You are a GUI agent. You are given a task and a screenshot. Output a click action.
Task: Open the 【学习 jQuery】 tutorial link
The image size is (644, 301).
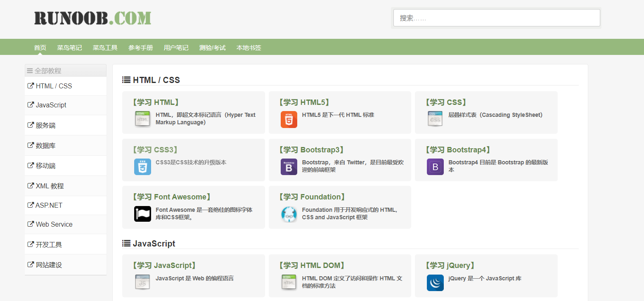450,265
